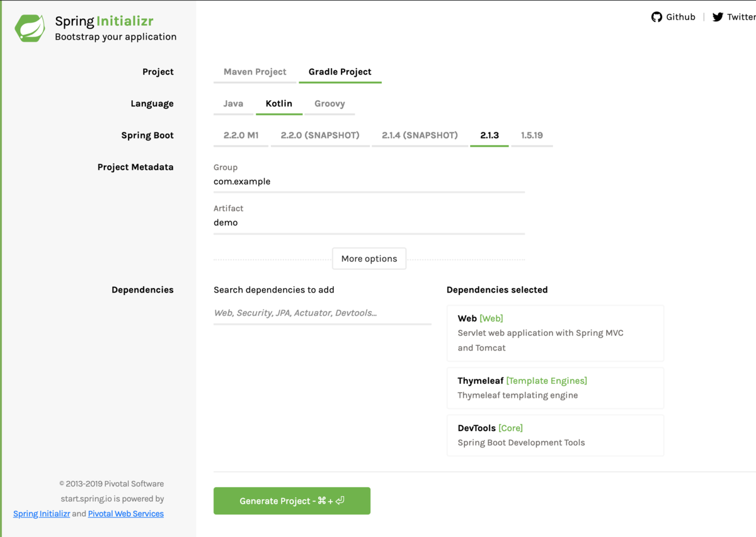Remove the DevTools dependency card

click(555, 435)
